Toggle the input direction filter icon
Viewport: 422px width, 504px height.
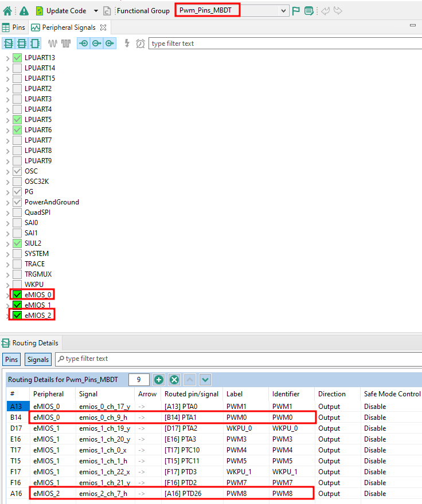pos(84,44)
